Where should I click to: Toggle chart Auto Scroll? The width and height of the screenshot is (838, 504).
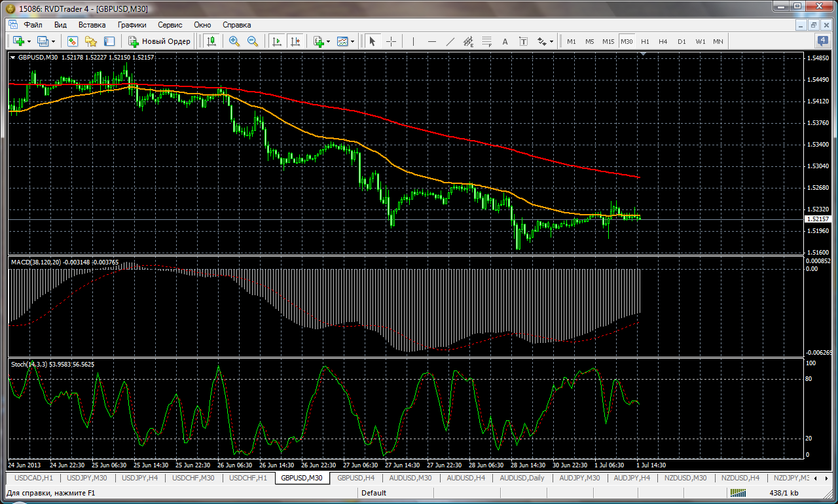pos(277,41)
